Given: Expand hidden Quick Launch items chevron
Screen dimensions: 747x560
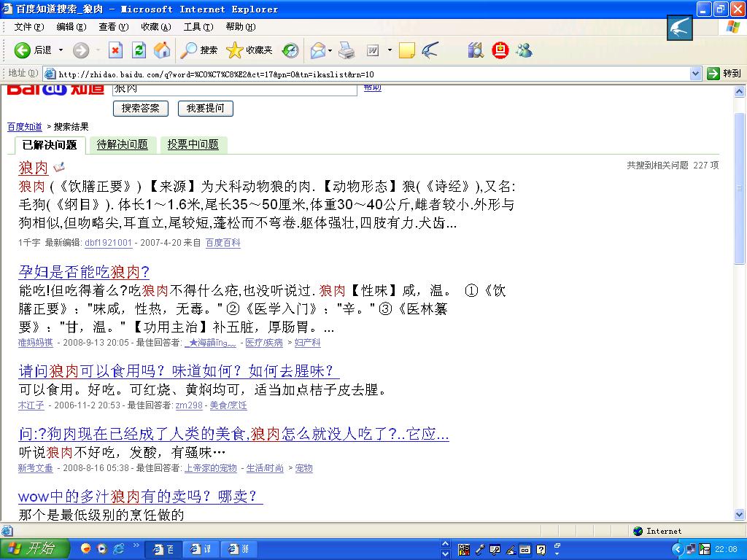Looking at the screenshot, I should pos(136,545).
